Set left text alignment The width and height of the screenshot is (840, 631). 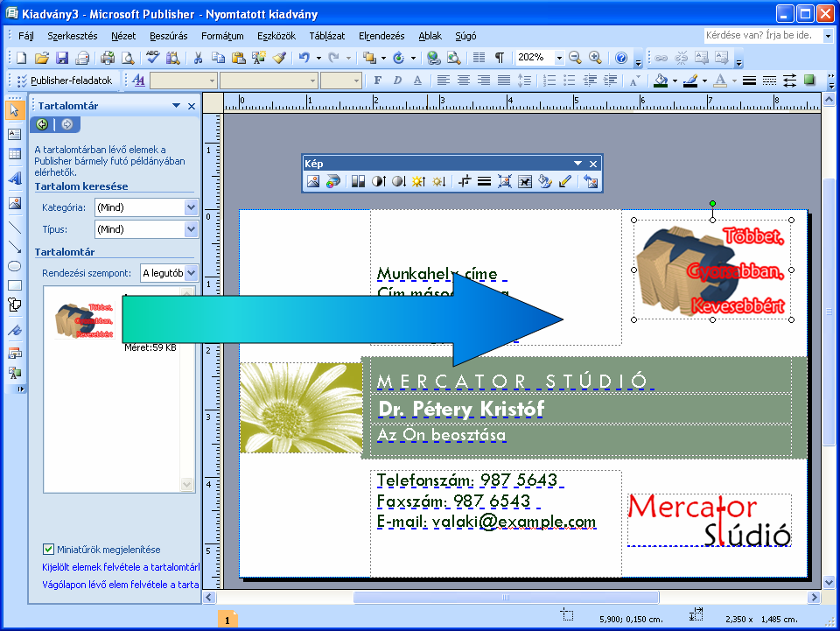(443, 81)
